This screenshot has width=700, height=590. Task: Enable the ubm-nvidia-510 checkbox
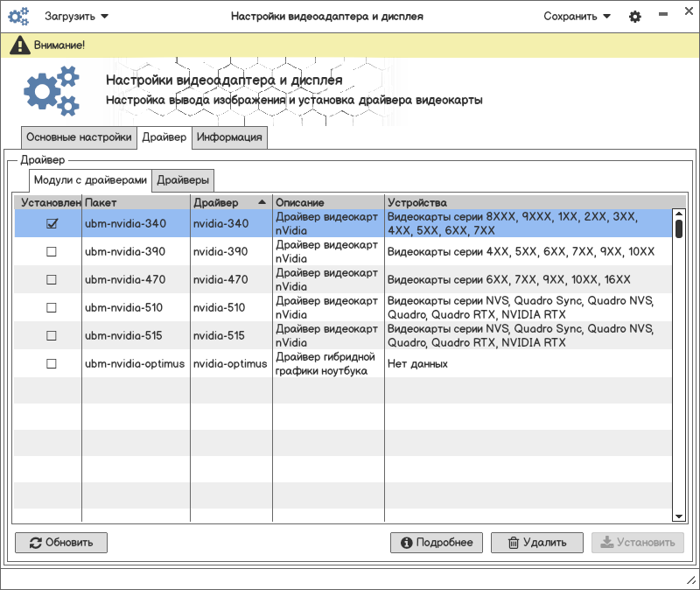pyautogui.click(x=52, y=307)
